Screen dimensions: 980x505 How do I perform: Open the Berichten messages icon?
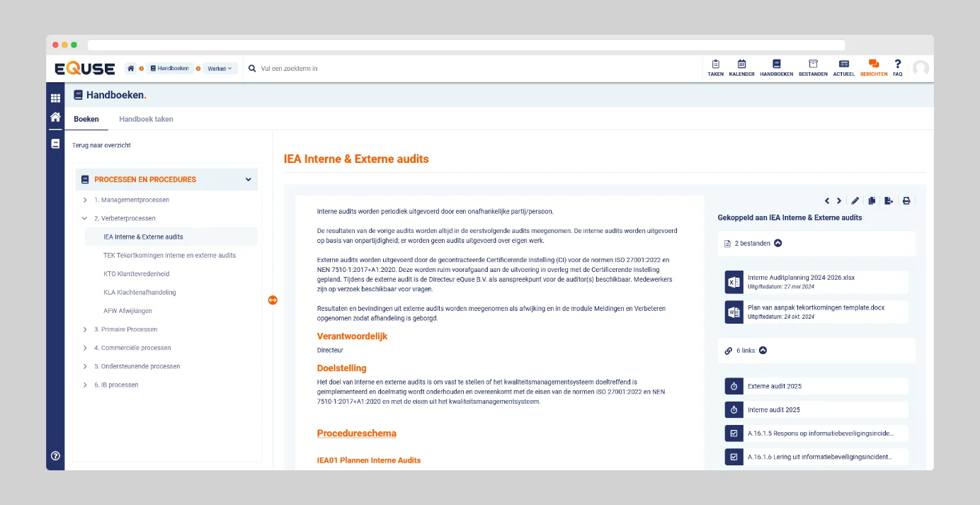click(x=873, y=65)
